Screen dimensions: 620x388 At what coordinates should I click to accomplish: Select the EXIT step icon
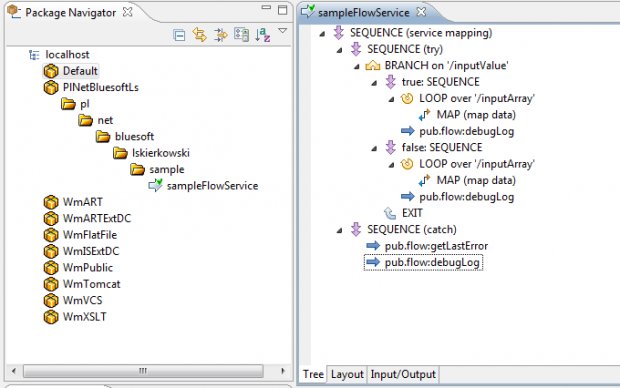pos(390,214)
